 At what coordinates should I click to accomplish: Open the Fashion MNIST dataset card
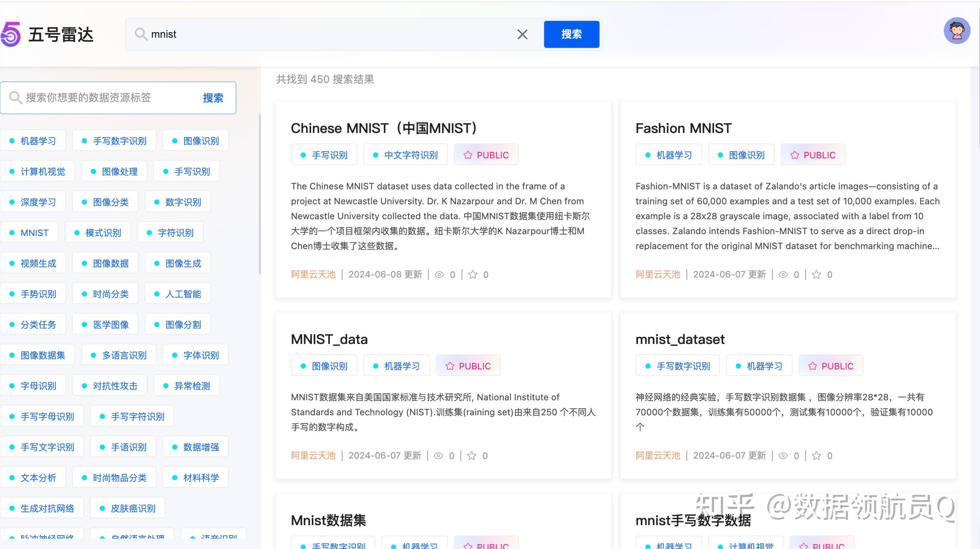(683, 128)
